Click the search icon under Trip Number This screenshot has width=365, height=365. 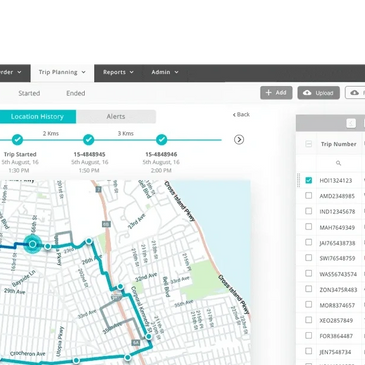coord(338,163)
